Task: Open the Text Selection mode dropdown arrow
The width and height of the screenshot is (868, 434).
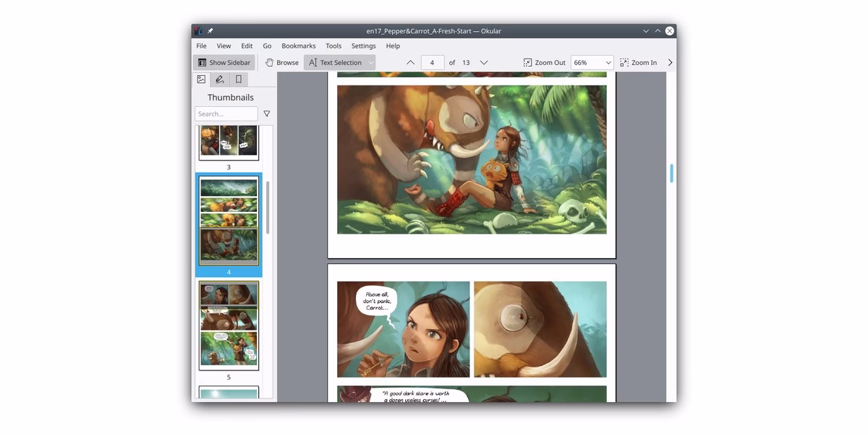Action: click(x=371, y=63)
